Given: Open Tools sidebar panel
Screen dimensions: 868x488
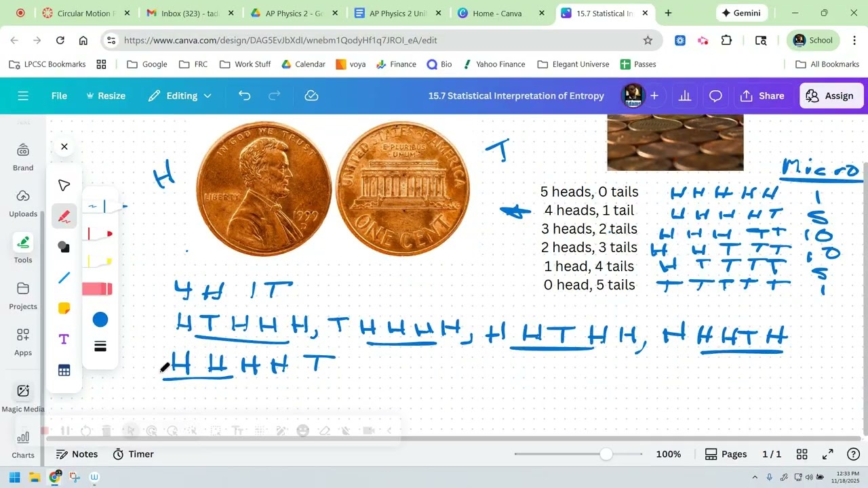Looking at the screenshot, I should pos(23,249).
